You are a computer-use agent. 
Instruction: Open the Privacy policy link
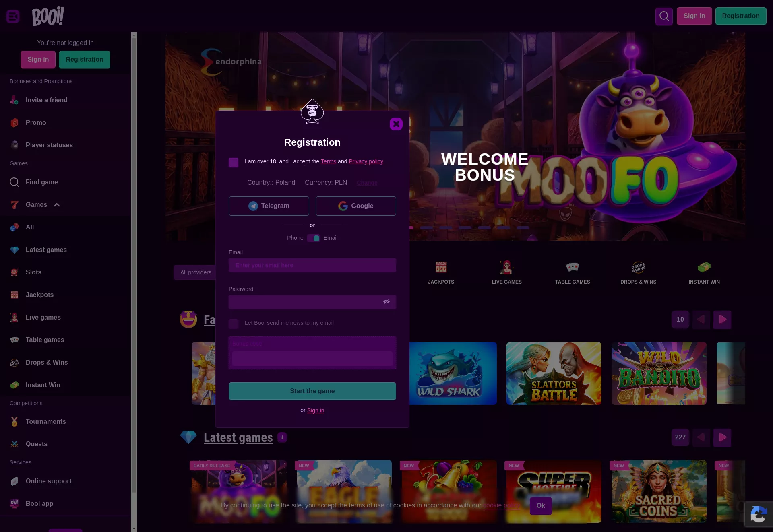(366, 161)
